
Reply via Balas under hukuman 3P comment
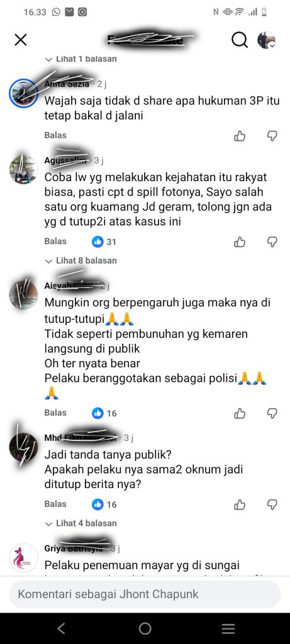[x=55, y=135]
